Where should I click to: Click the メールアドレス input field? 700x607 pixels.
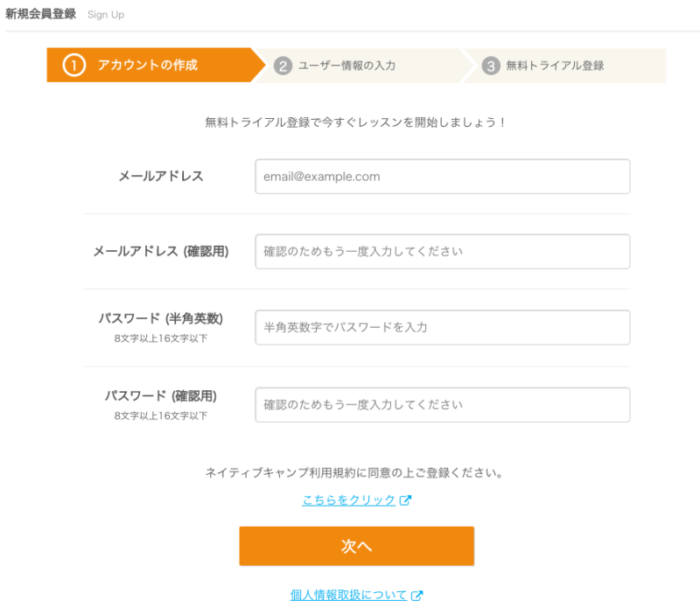tap(442, 176)
